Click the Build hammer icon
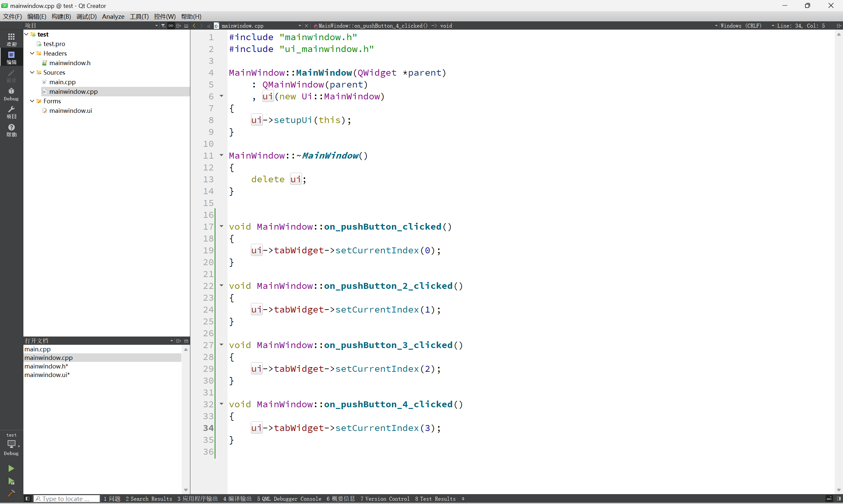 pyautogui.click(x=11, y=493)
